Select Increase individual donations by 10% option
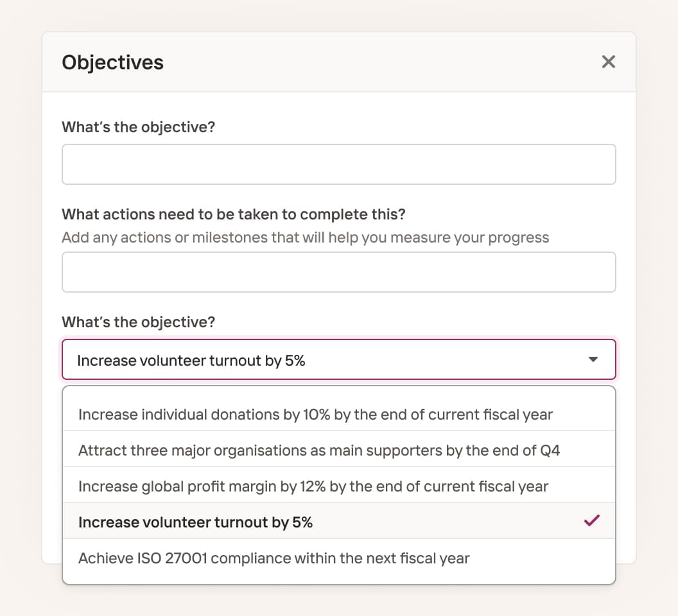This screenshot has height=616, width=678. pyautogui.click(x=338, y=414)
